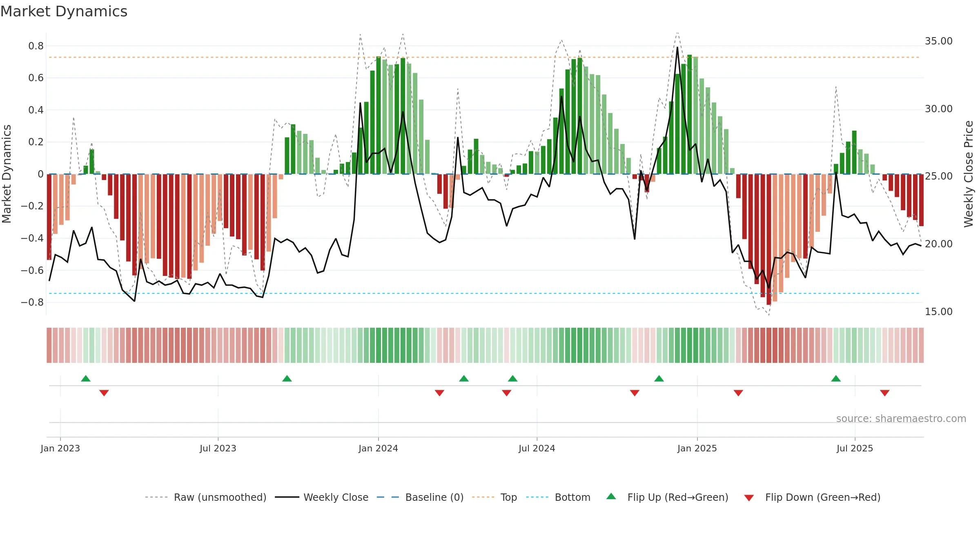This screenshot has height=551, width=980.
Task: Click the 0.8 tick on the left axis
Action: point(36,46)
